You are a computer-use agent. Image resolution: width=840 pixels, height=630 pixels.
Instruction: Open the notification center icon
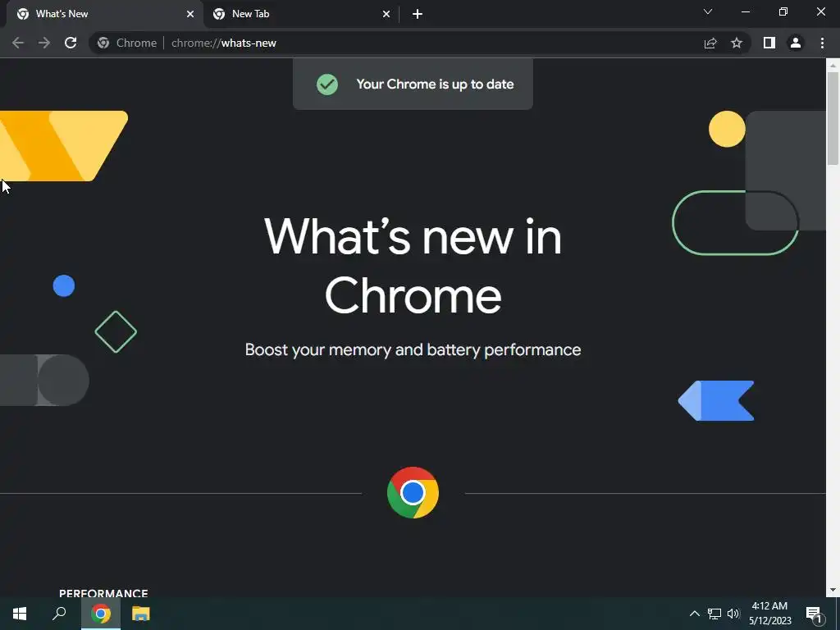(815, 614)
